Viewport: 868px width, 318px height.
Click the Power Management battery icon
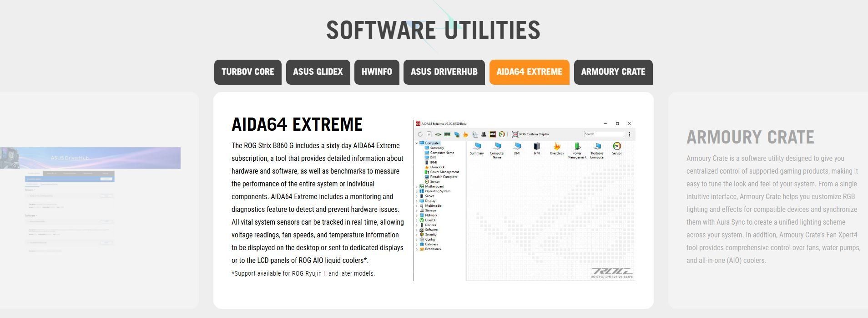coord(577,147)
